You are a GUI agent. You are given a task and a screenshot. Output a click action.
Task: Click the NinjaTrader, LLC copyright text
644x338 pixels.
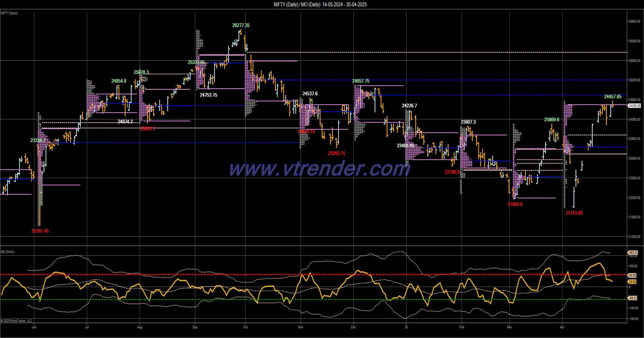coord(16,321)
